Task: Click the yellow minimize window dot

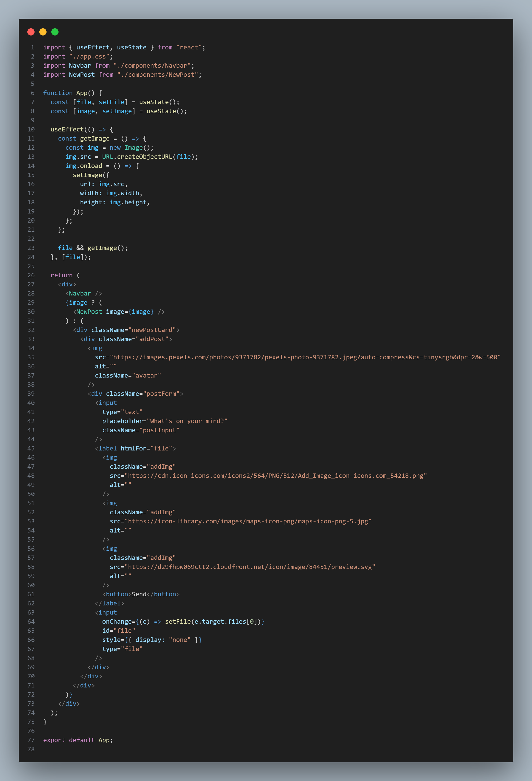Action: pyautogui.click(x=43, y=32)
